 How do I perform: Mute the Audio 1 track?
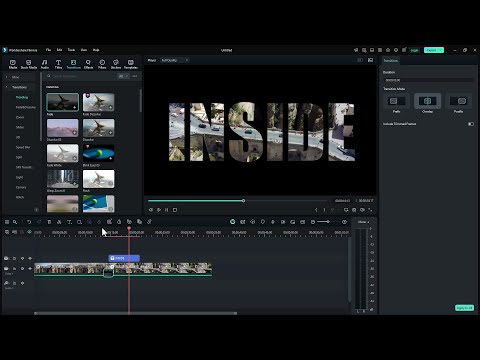point(22,283)
